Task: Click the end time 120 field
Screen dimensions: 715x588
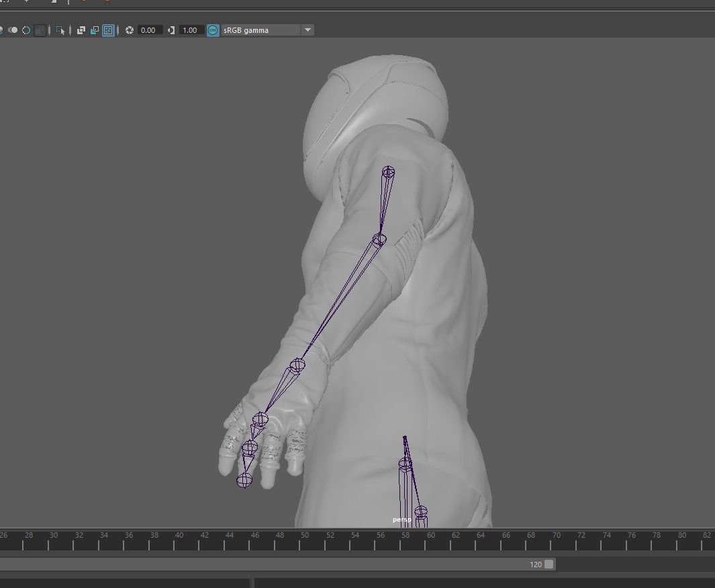Action: click(x=535, y=564)
